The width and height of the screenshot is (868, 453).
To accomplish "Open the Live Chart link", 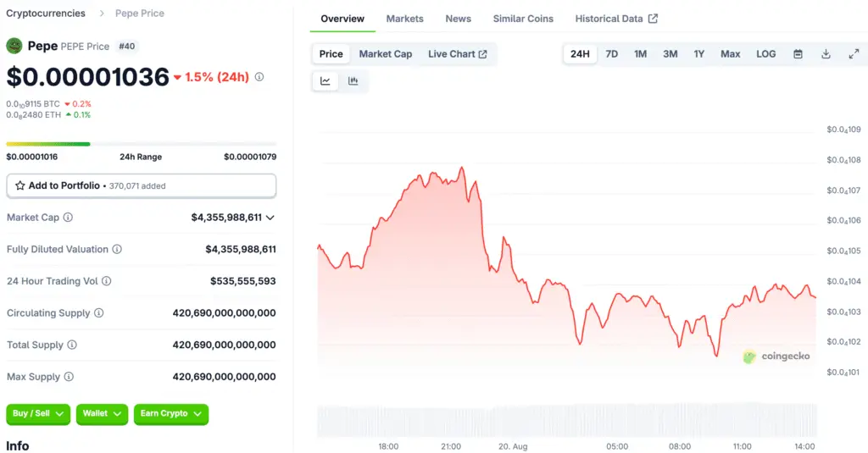I will (x=457, y=54).
